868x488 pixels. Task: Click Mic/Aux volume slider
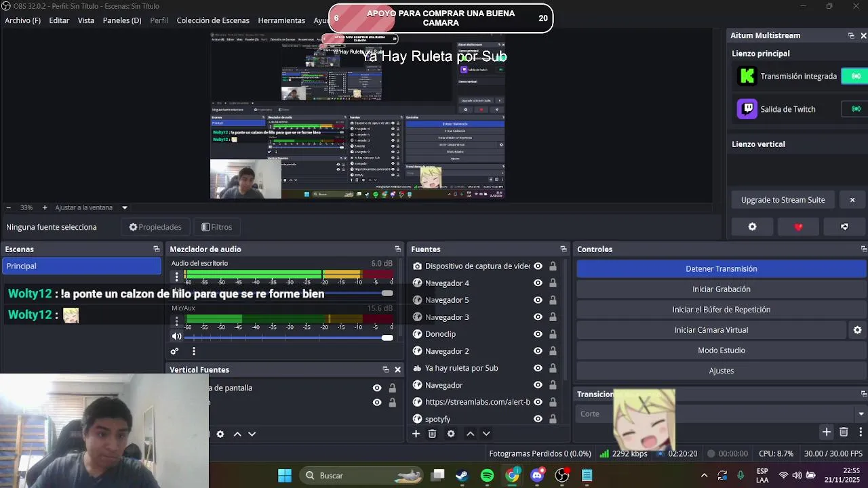coord(288,337)
